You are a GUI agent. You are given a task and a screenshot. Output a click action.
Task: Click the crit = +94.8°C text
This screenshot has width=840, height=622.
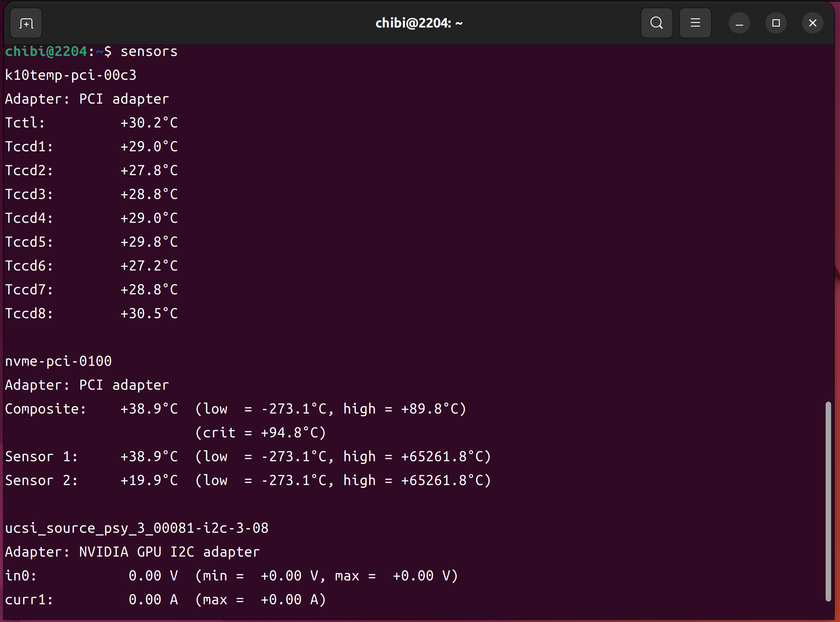point(260,433)
